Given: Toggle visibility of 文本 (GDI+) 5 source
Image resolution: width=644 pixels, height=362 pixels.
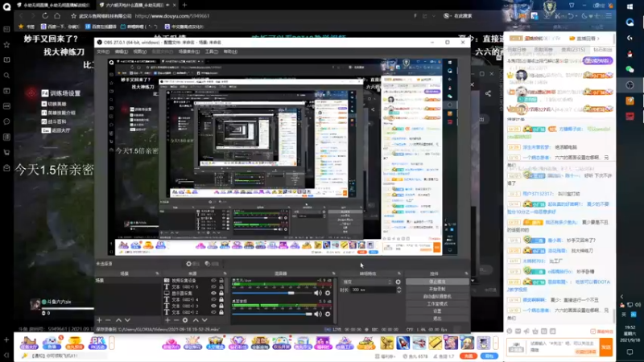Looking at the screenshot, I should pos(213,287).
